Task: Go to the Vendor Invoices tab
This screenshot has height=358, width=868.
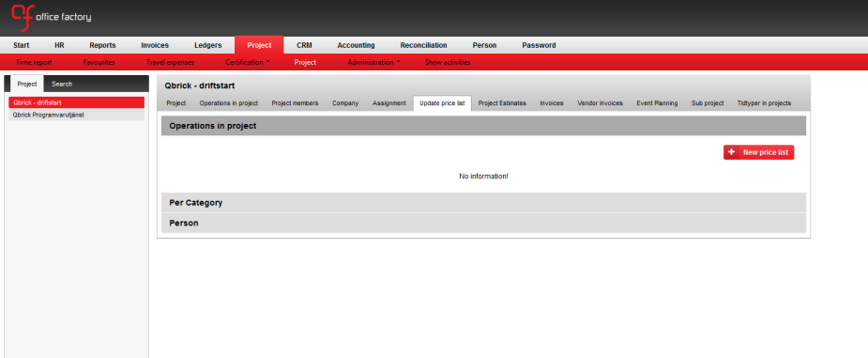Action: tap(600, 103)
